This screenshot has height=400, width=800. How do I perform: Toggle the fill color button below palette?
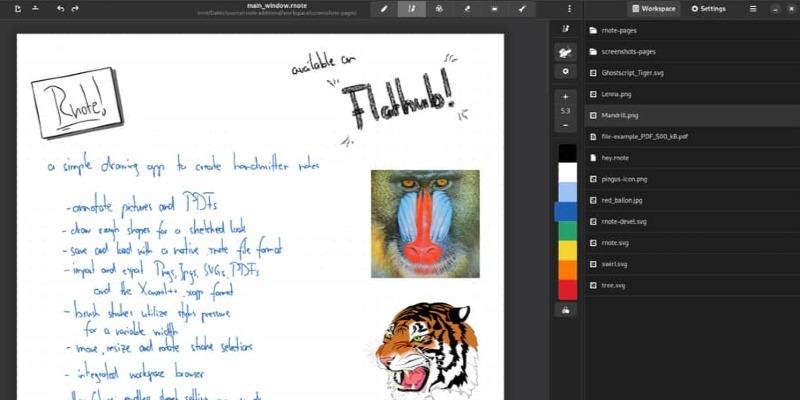[x=566, y=310]
